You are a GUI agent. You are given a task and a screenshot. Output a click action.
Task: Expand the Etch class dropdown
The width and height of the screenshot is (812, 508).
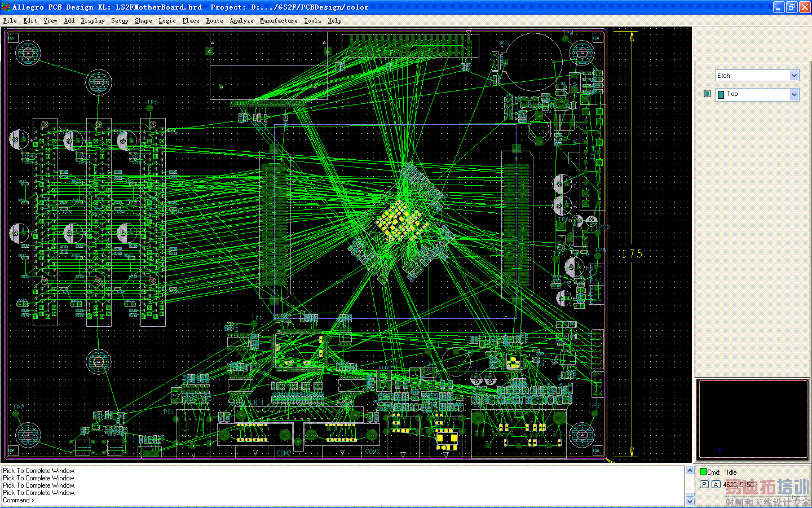(794, 76)
